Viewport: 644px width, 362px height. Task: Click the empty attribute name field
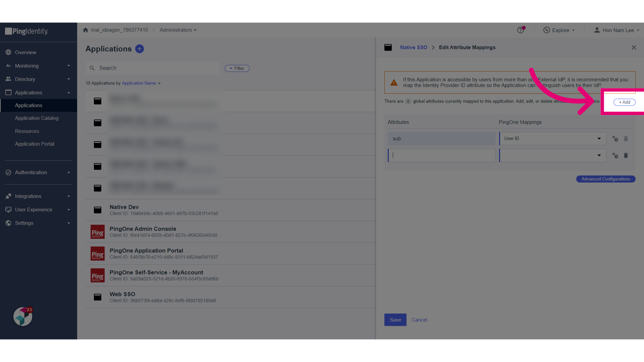442,155
